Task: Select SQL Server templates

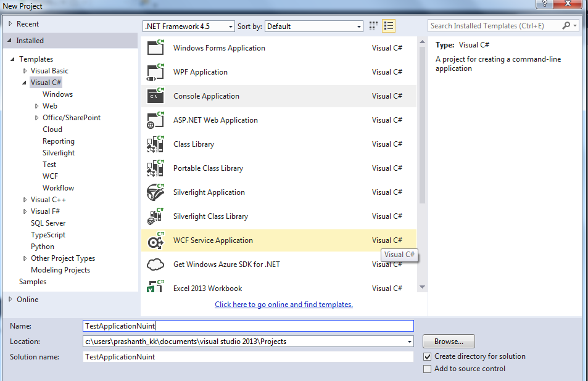Action: (x=48, y=223)
